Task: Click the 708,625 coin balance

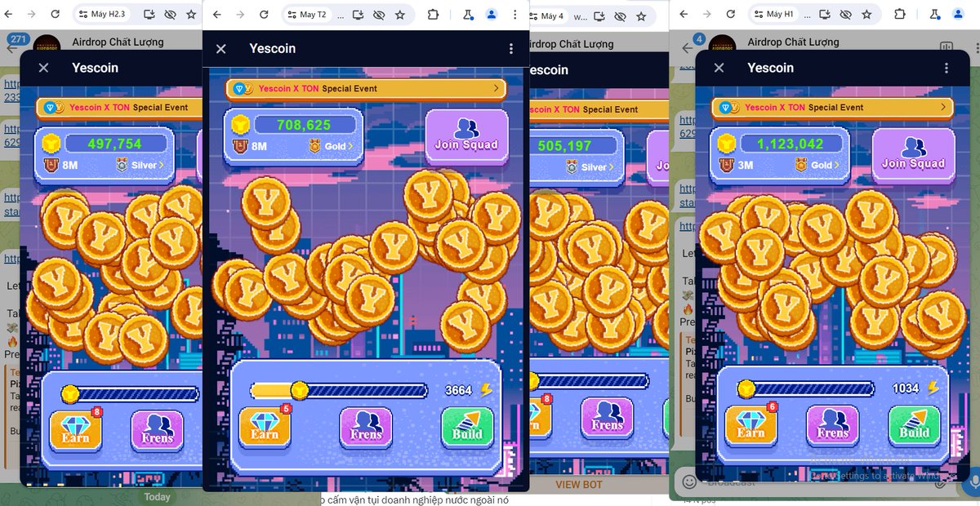Action: tap(305, 125)
